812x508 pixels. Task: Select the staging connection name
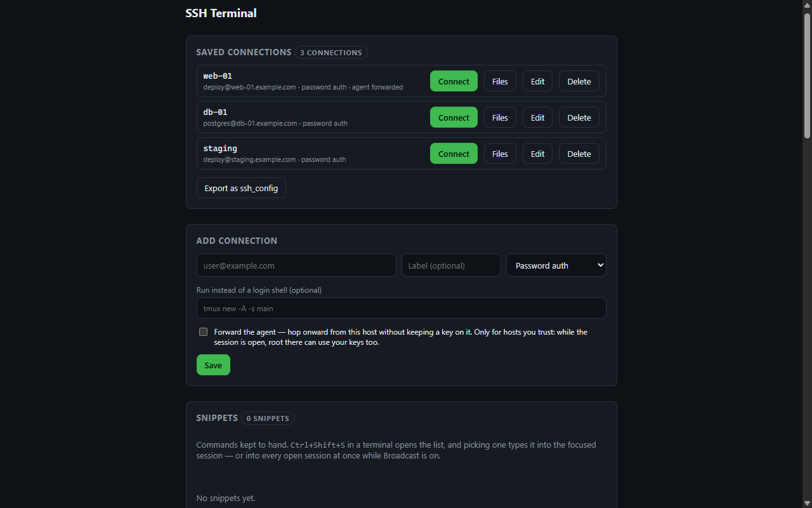tap(220, 149)
